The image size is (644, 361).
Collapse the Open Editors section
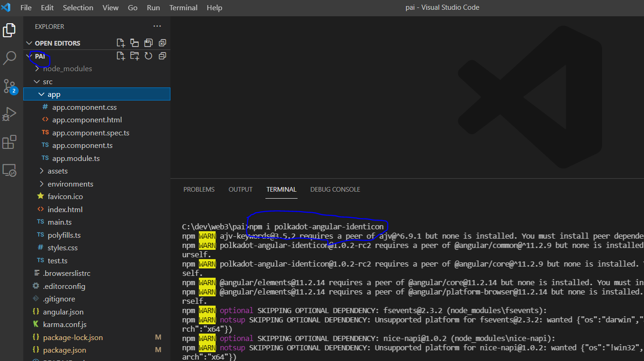(x=29, y=43)
